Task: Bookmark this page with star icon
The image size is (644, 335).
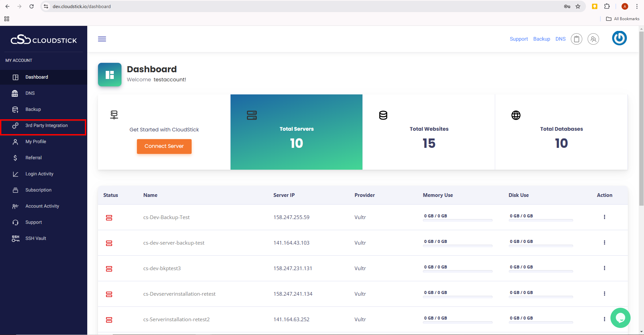Action: 578,6
